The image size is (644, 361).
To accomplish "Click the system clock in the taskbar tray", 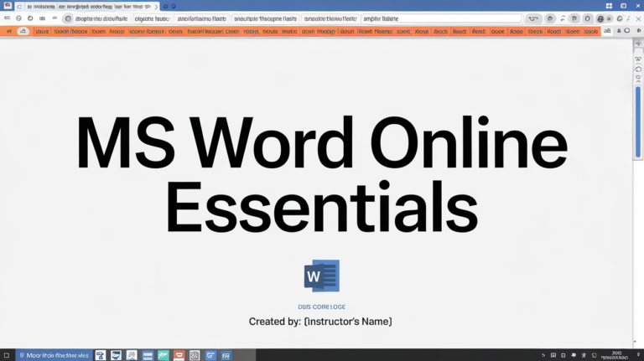I will coord(615,355).
